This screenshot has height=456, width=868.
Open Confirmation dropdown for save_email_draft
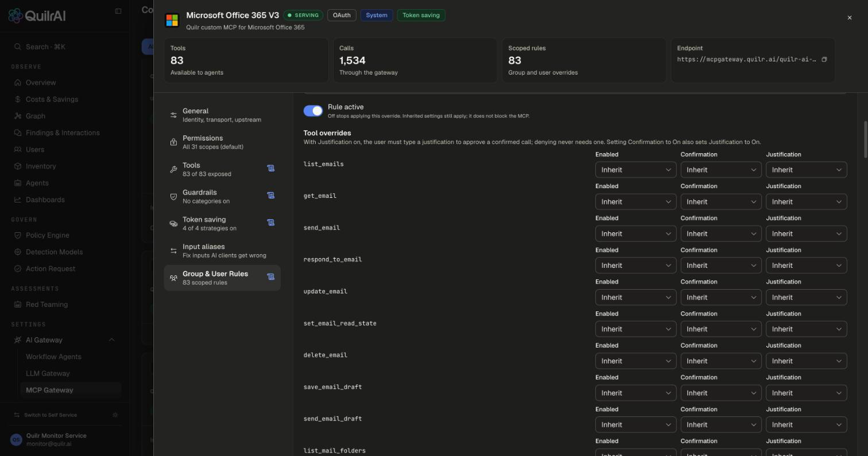pyautogui.click(x=721, y=393)
